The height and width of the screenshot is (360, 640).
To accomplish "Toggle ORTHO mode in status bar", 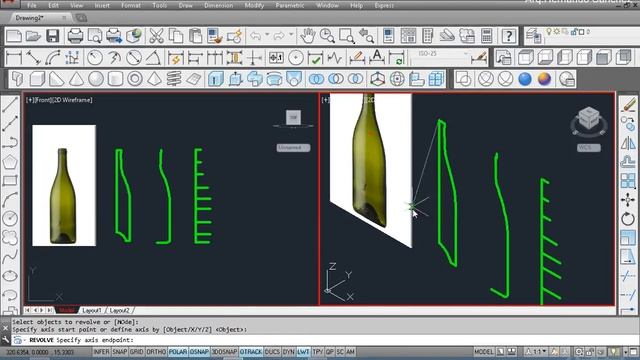I will click(156, 352).
